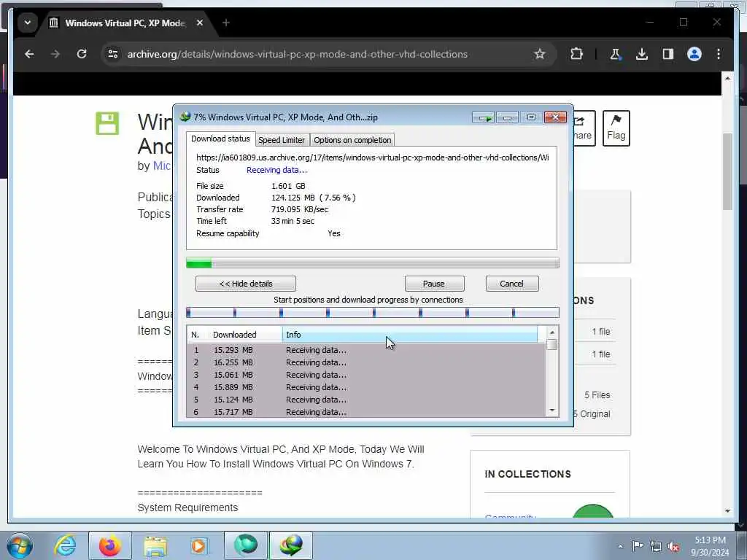Click the Flag button on archive.org
This screenshot has width=747, height=560.
coord(616,128)
